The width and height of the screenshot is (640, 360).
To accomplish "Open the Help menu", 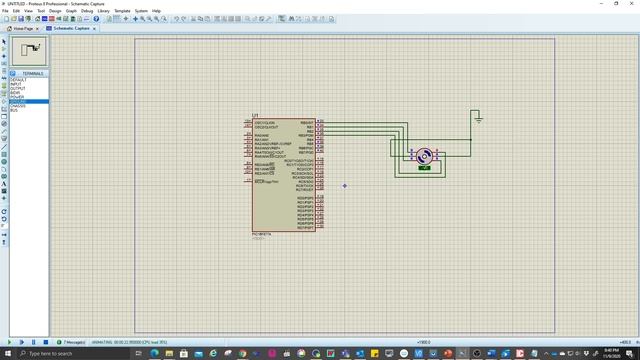I will (156, 11).
